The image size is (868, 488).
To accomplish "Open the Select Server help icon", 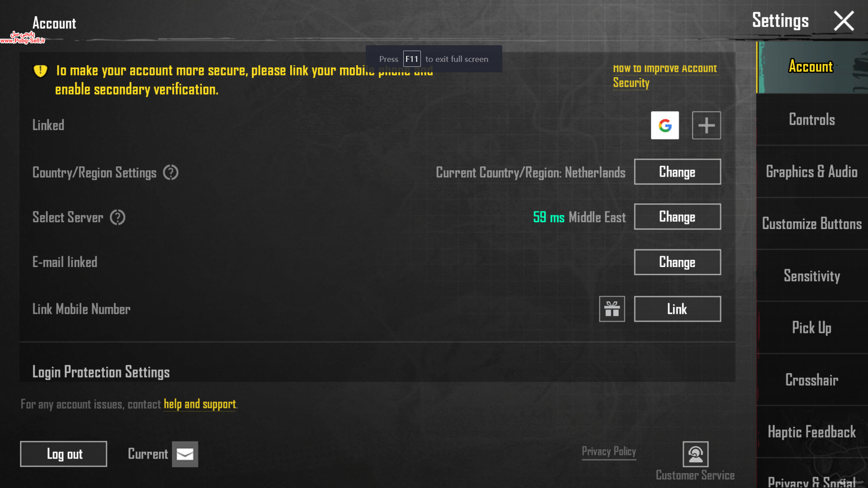I will (118, 217).
